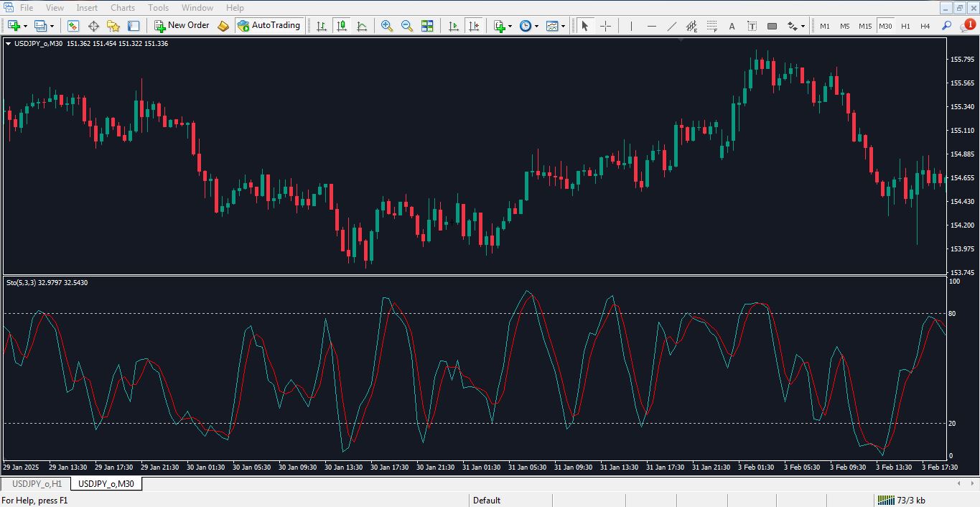Open the notifications chat bubble
The height and width of the screenshot is (507, 980).
tap(967, 26)
